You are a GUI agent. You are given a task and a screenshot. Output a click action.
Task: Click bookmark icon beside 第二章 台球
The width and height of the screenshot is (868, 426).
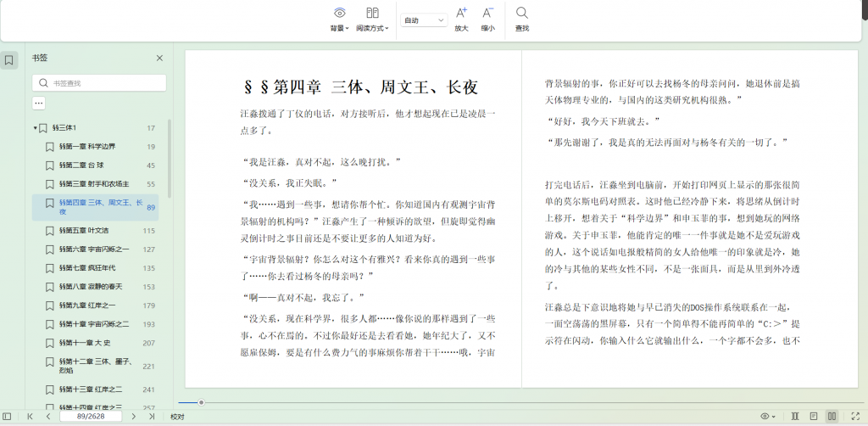click(50, 165)
